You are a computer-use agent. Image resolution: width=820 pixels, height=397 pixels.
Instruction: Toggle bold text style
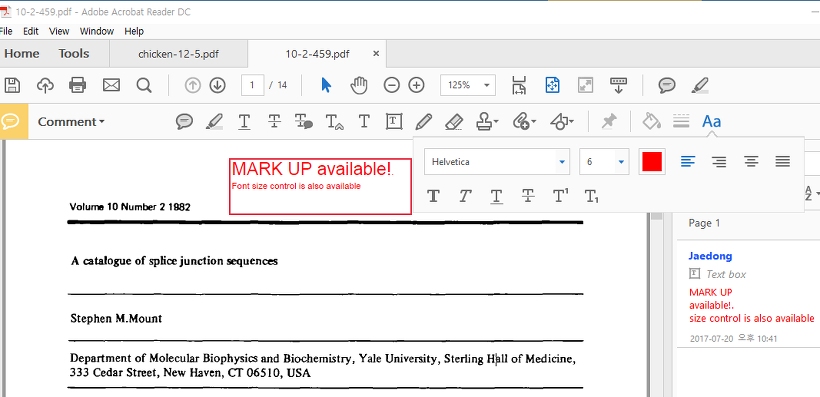[433, 196]
